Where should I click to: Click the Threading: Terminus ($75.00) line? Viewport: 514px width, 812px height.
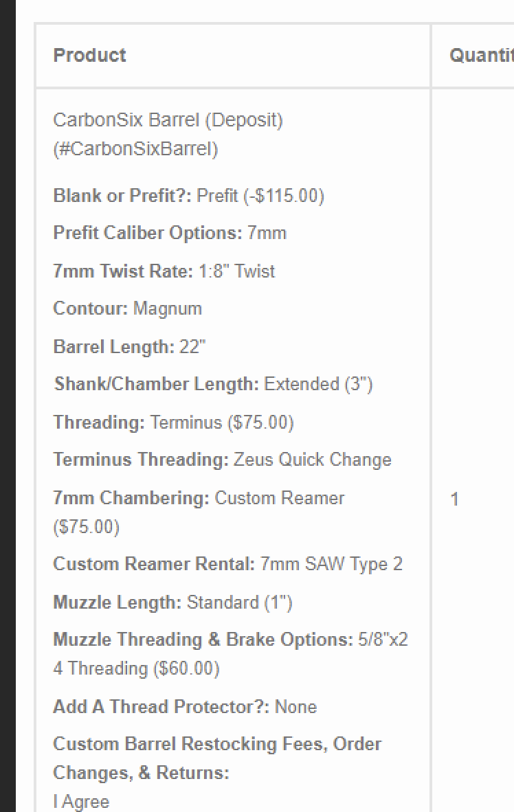(173, 422)
